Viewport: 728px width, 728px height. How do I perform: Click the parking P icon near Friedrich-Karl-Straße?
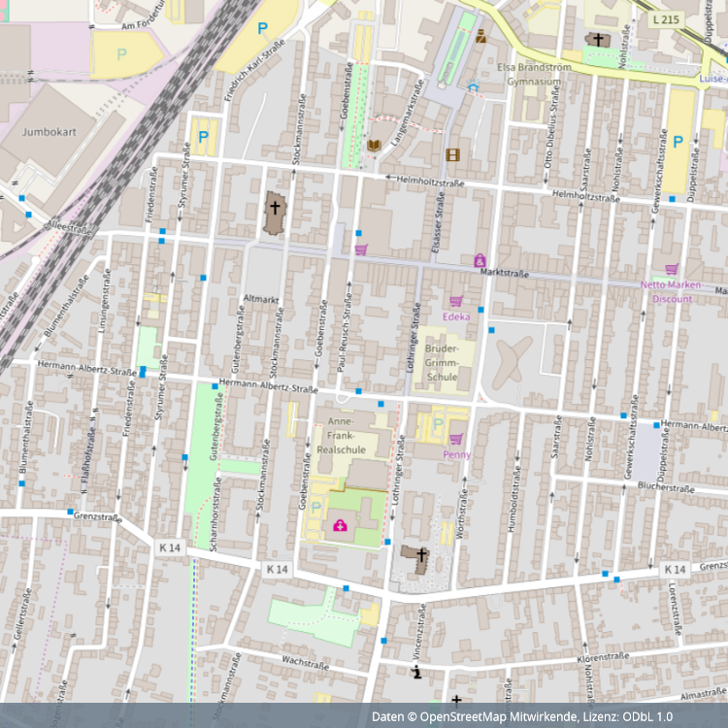click(262, 29)
